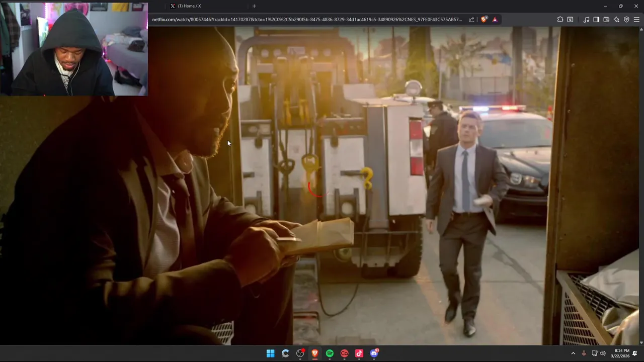
Task: Open the notification bell icon
Action: coord(635,353)
